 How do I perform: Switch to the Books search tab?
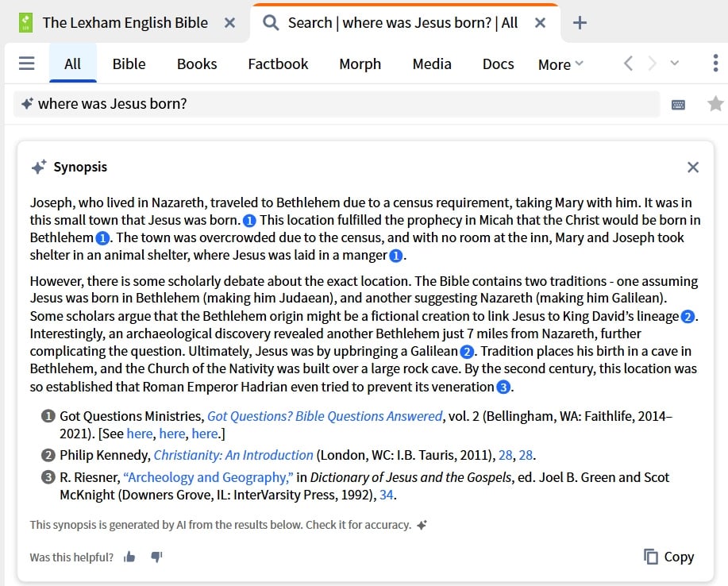click(x=197, y=64)
